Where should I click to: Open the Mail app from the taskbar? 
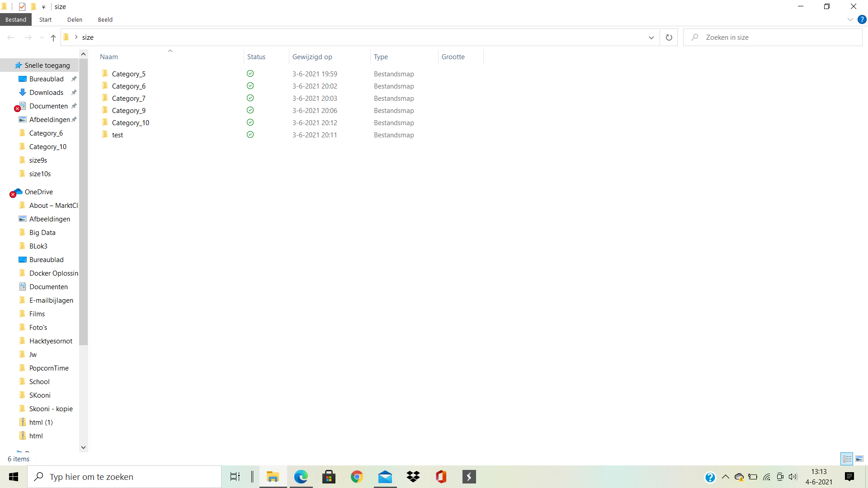[385, 477]
